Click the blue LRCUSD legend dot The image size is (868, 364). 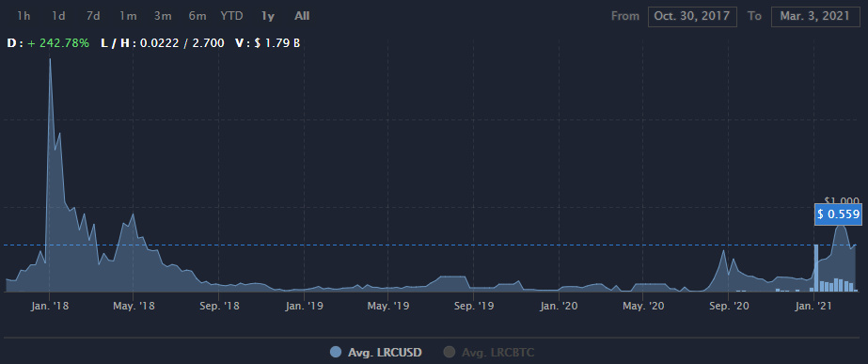(x=336, y=352)
